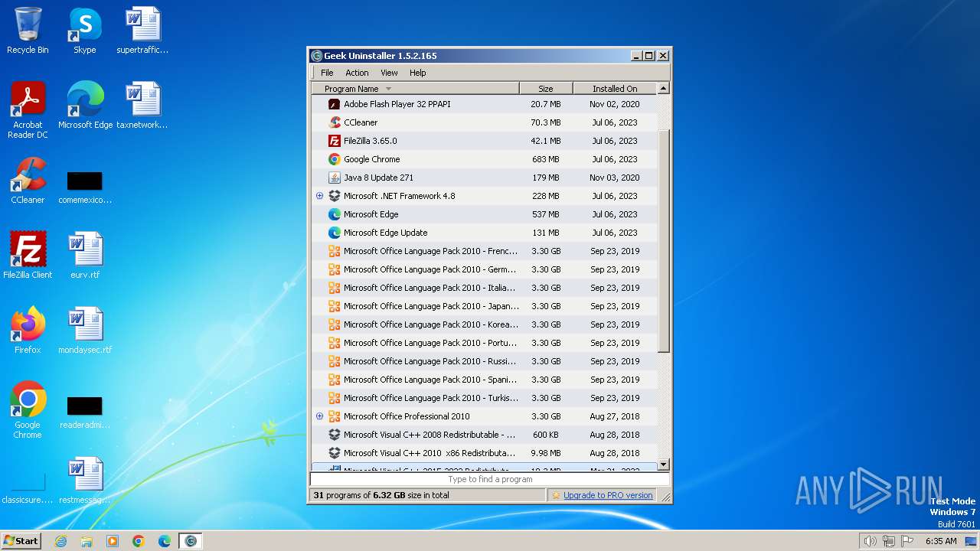Select Office Language Pack 2010 Turkish row
This screenshot has height=551, width=980.
(x=484, y=398)
